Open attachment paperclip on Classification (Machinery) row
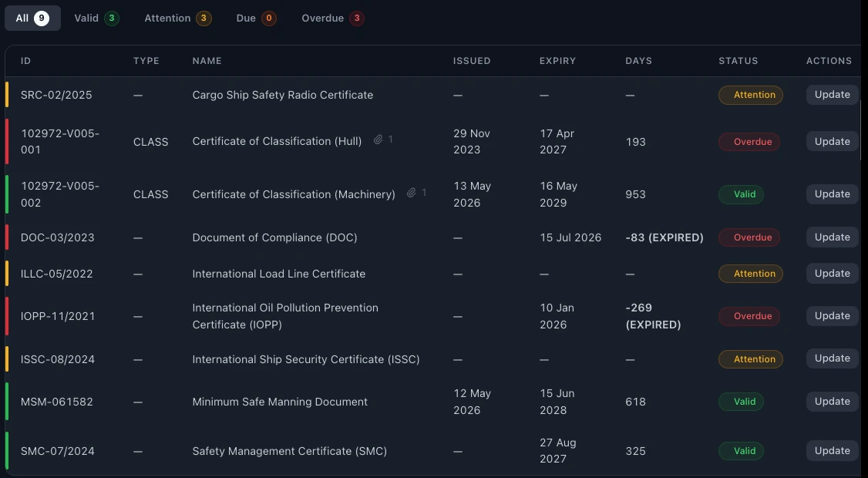Image resolution: width=868 pixels, height=478 pixels. pos(412,193)
